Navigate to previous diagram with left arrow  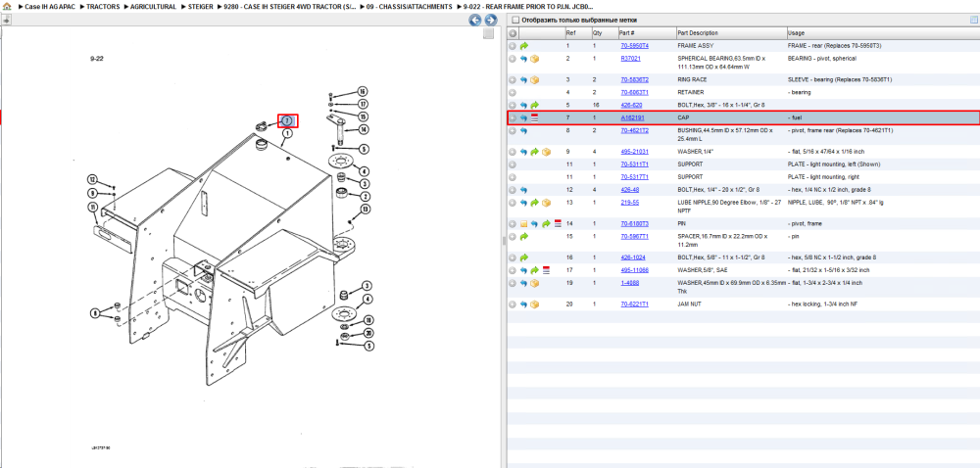coord(475,20)
